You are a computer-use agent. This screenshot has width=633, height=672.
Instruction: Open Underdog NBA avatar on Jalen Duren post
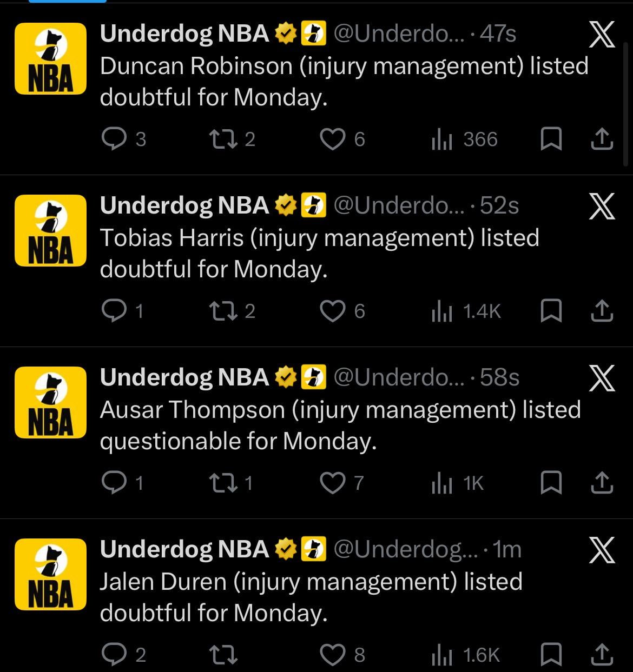coord(50,574)
